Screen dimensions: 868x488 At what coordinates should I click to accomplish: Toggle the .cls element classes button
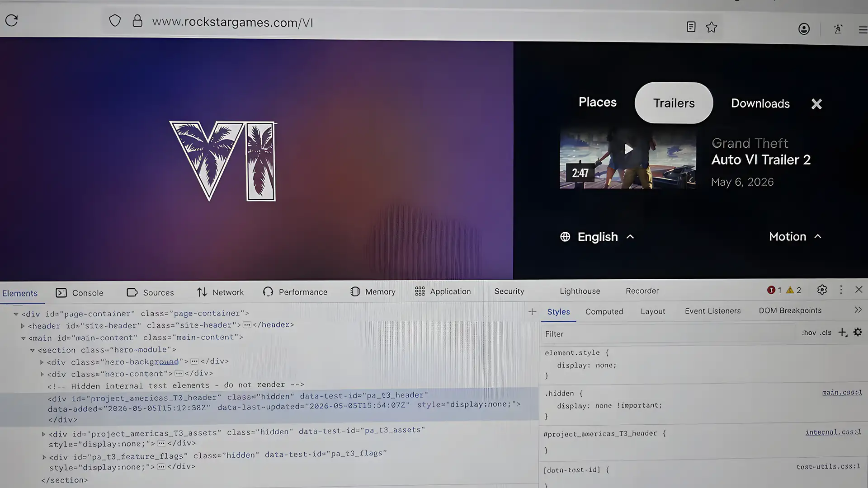[x=826, y=333]
